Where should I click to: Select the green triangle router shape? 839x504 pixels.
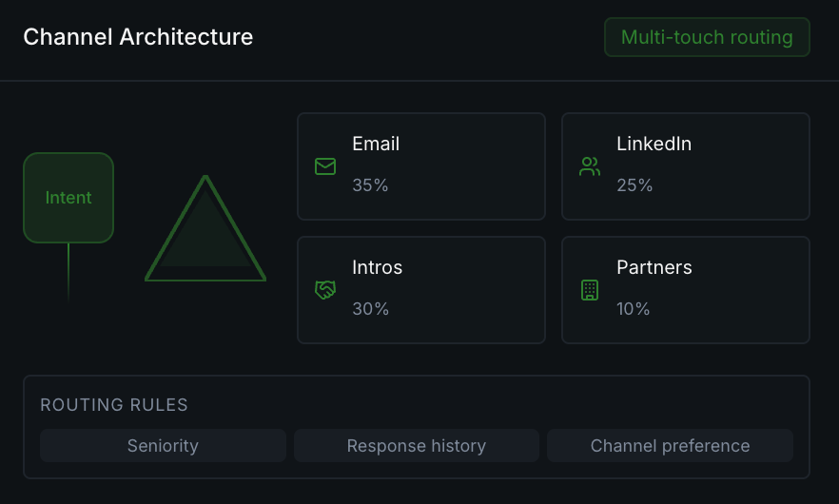point(205,238)
